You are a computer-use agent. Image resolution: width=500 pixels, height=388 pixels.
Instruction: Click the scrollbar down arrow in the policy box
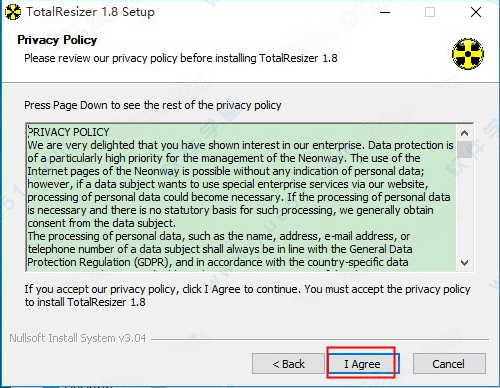point(464,263)
